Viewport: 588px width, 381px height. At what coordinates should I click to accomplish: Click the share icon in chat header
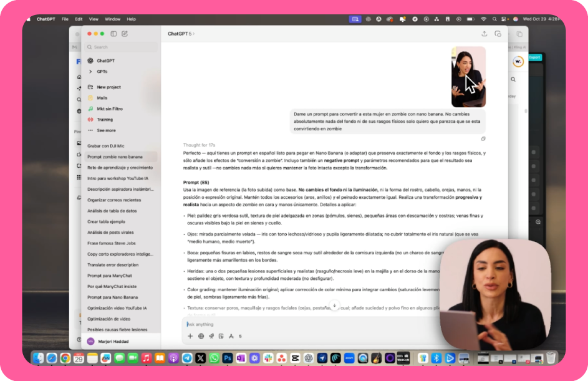pos(484,34)
